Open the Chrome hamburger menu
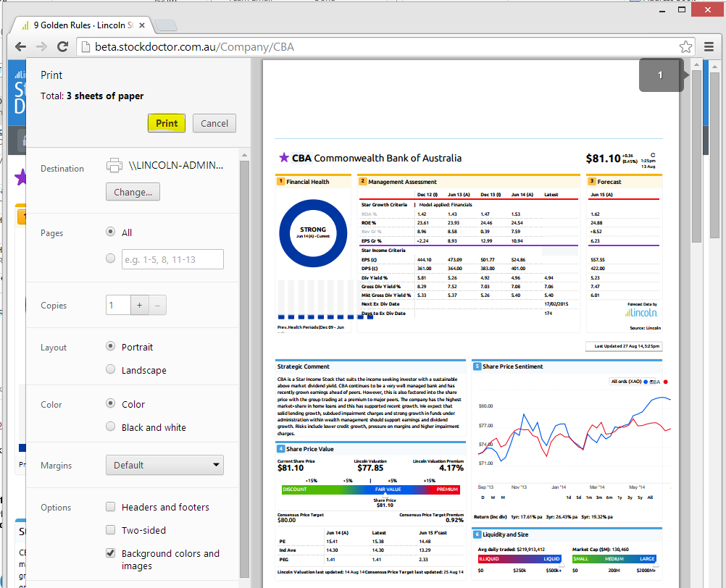Viewport: 726px width, 588px height. (x=709, y=47)
